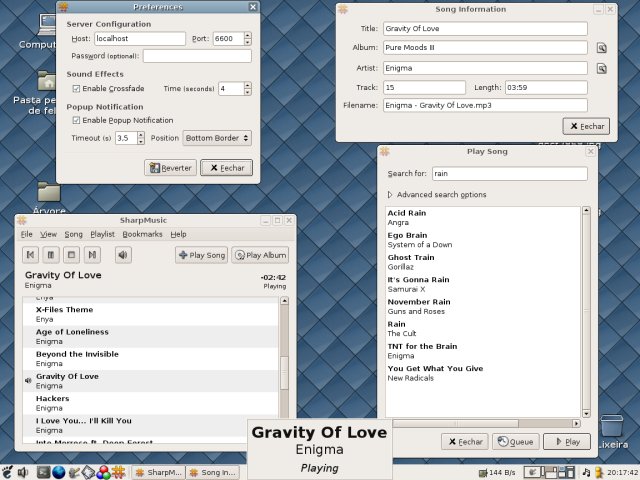Click the Play Album toolbar button
Viewport: 640px width, 480px height.
tap(260, 255)
